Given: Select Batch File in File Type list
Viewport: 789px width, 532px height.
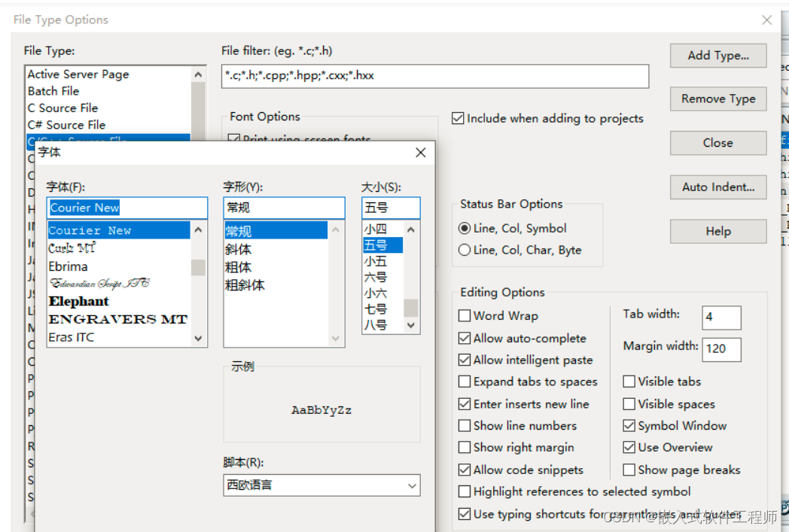Looking at the screenshot, I should [x=108, y=91].
